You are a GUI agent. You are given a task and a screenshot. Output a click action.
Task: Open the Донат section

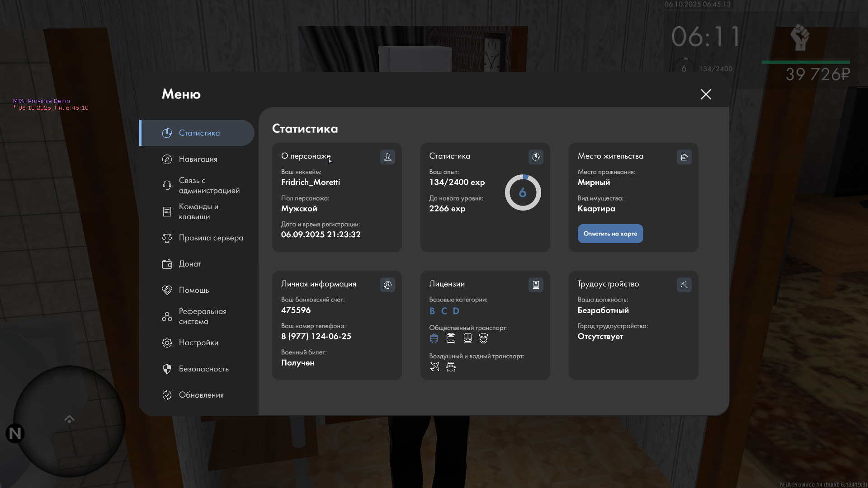click(189, 264)
